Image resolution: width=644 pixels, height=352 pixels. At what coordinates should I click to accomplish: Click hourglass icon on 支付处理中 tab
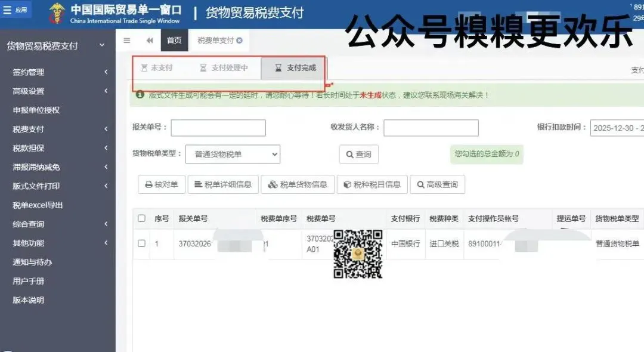coord(203,68)
